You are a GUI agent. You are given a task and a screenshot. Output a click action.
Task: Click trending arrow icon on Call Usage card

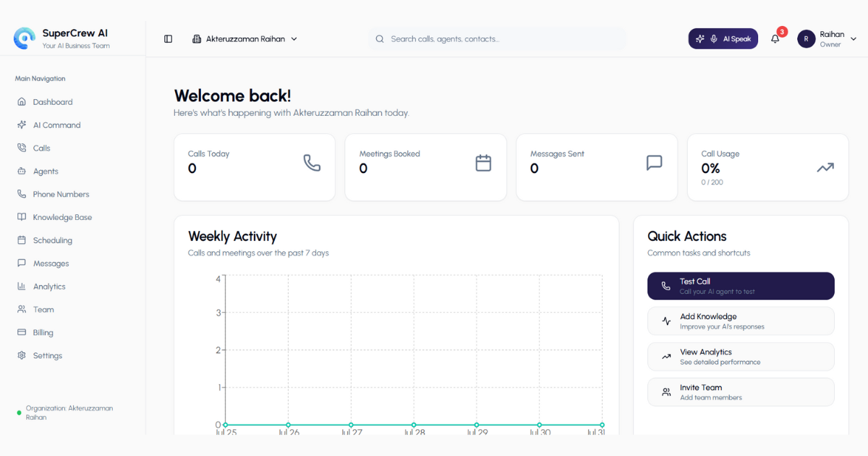(x=825, y=167)
